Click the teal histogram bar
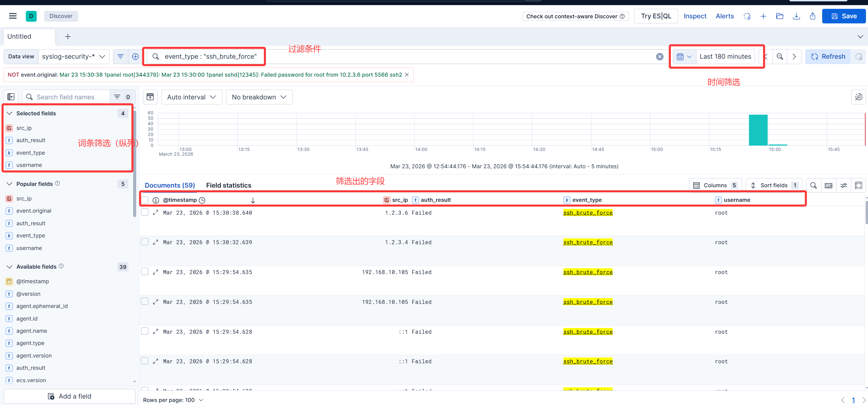Image resolution: width=868 pixels, height=405 pixels. [x=758, y=130]
